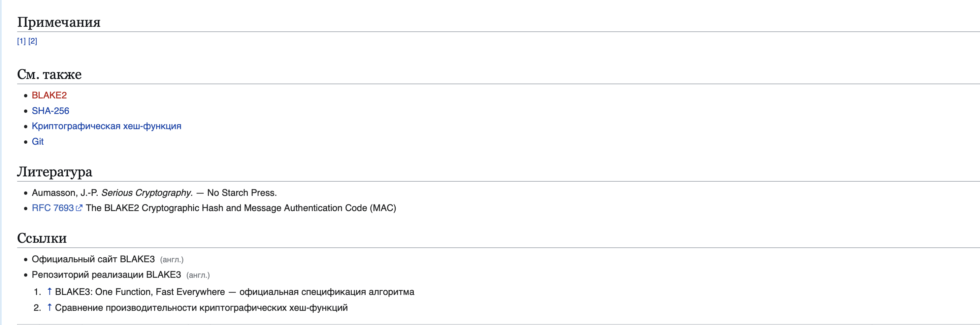
Task: Open the Криптографическая хеш-функция article link
Action: [106, 126]
